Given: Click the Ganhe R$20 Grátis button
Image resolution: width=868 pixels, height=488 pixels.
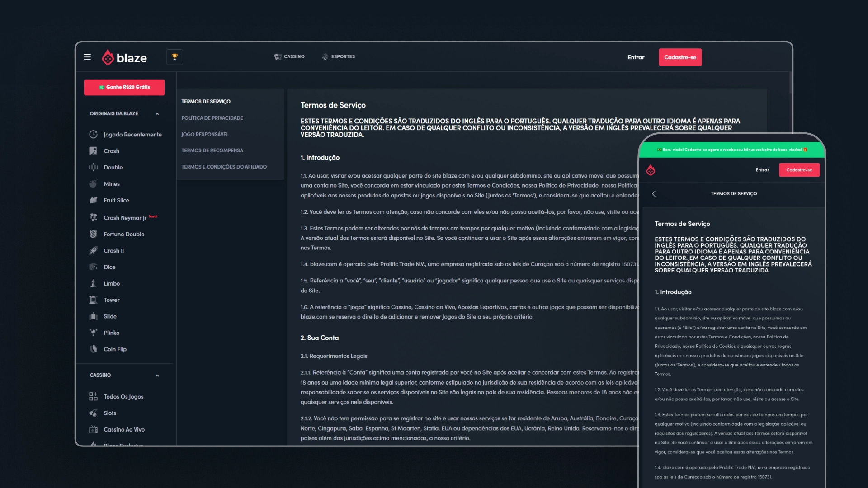Looking at the screenshot, I should [124, 87].
